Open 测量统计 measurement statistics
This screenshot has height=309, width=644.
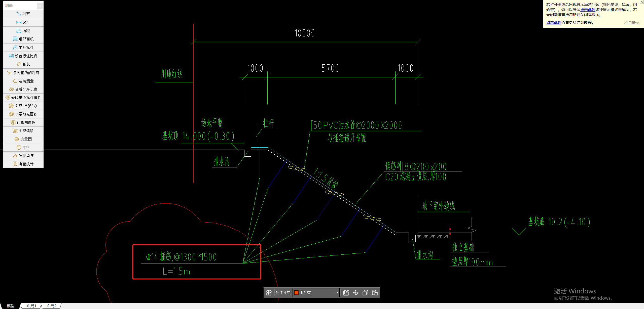click(23, 164)
